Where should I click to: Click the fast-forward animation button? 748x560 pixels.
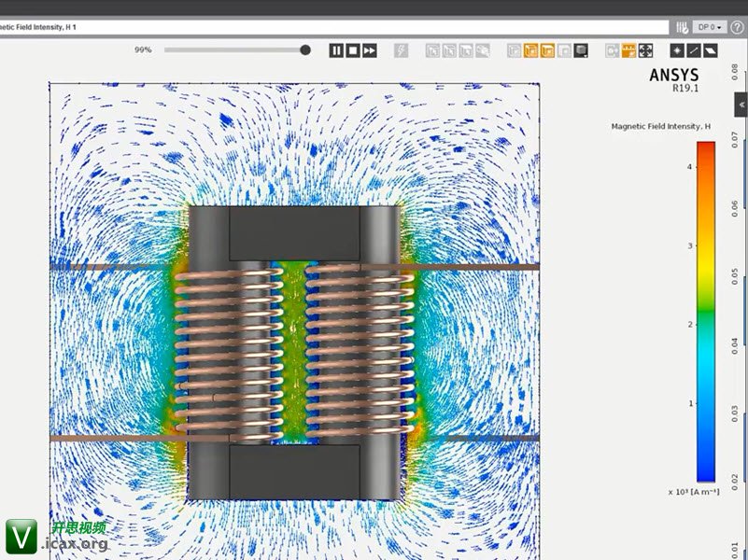click(x=370, y=50)
